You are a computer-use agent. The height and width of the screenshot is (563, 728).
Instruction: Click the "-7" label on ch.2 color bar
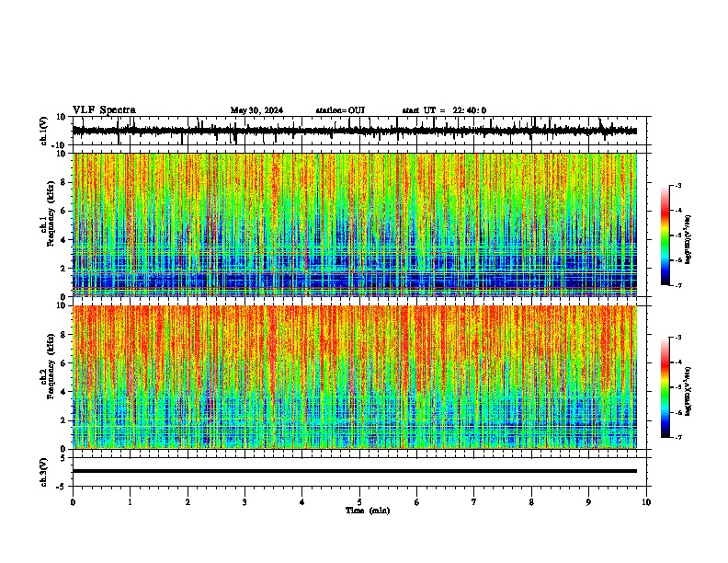677,437
